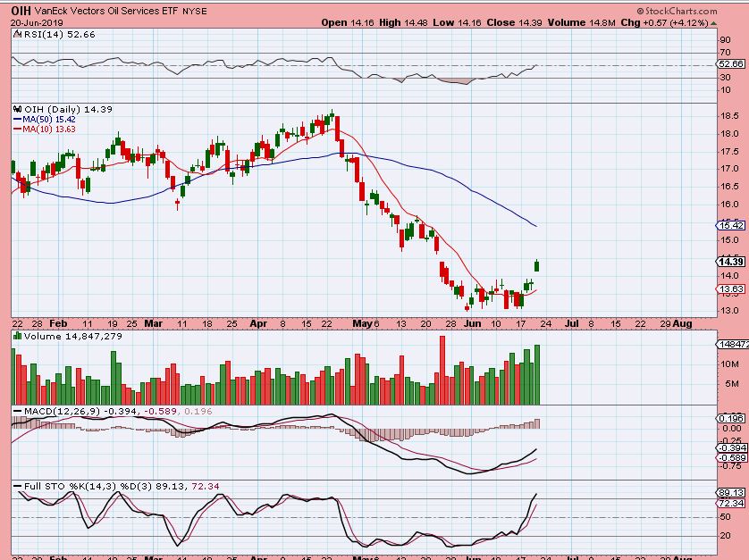Click the OIH (Daily) 14.39 legend text
Screen dimensions: 749x560
(x=68, y=109)
